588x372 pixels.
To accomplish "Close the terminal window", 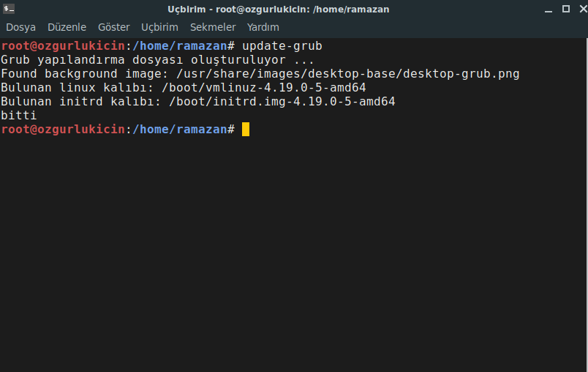I will tap(584, 9).
